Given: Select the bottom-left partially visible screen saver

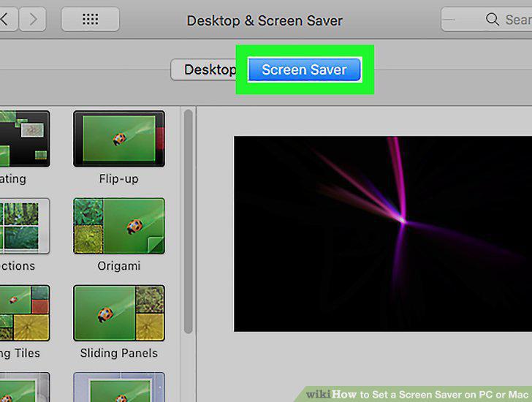Looking at the screenshot, I should point(25,387).
